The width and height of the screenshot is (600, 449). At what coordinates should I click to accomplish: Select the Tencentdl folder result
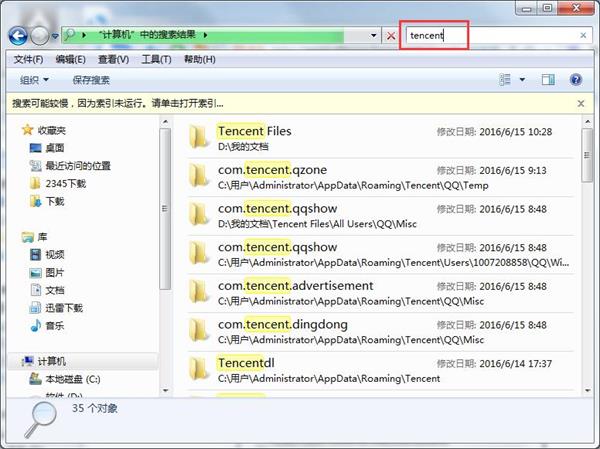381,371
